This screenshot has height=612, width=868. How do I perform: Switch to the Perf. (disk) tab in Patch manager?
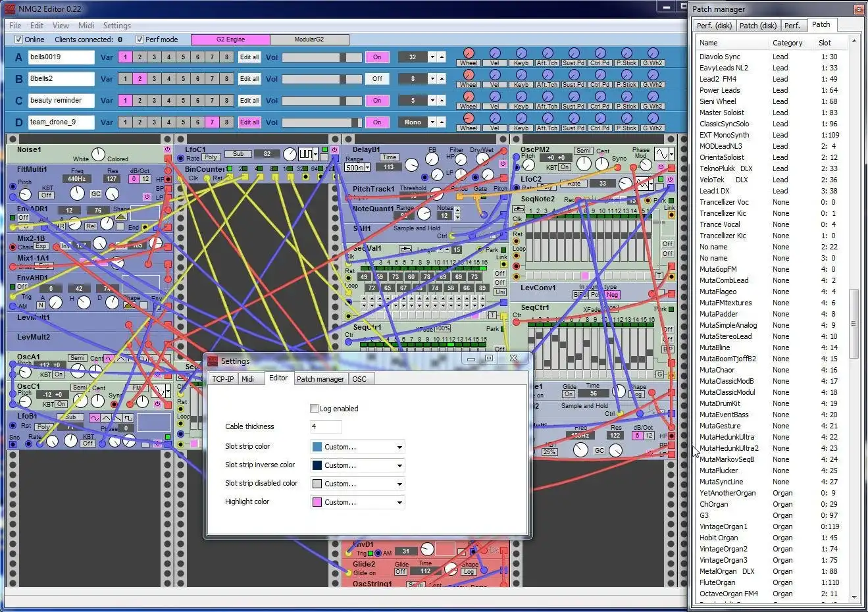click(x=714, y=26)
